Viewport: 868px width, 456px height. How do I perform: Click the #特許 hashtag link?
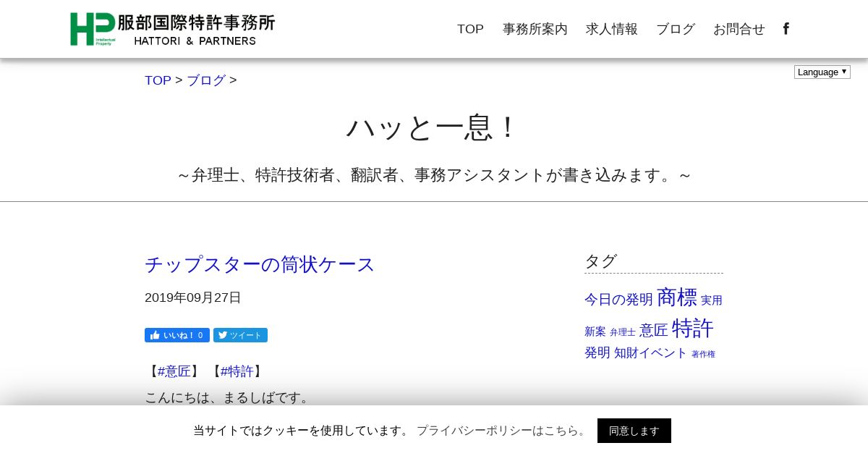[237, 371]
